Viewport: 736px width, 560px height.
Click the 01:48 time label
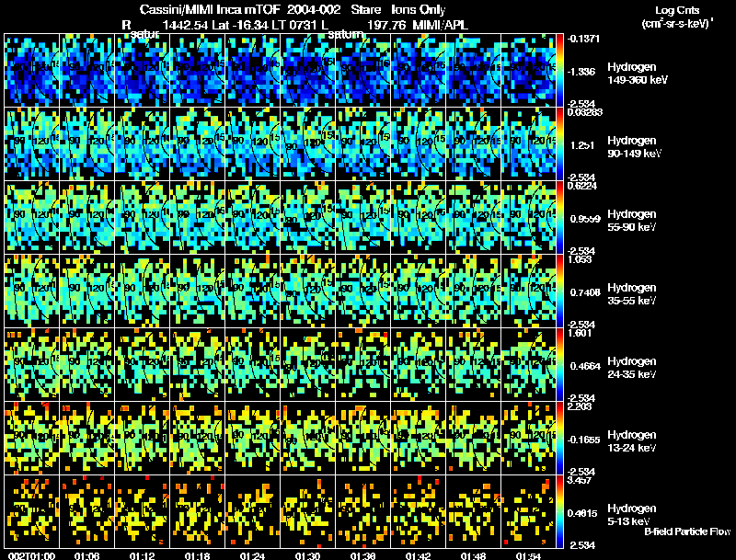[x=473, y=556]
